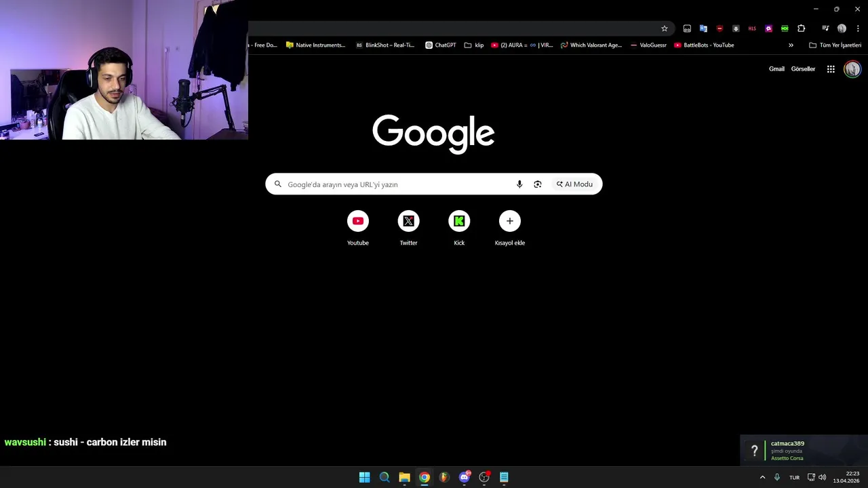Click the catmaca389 Assetto Corsa notification

tap(804, 451)
